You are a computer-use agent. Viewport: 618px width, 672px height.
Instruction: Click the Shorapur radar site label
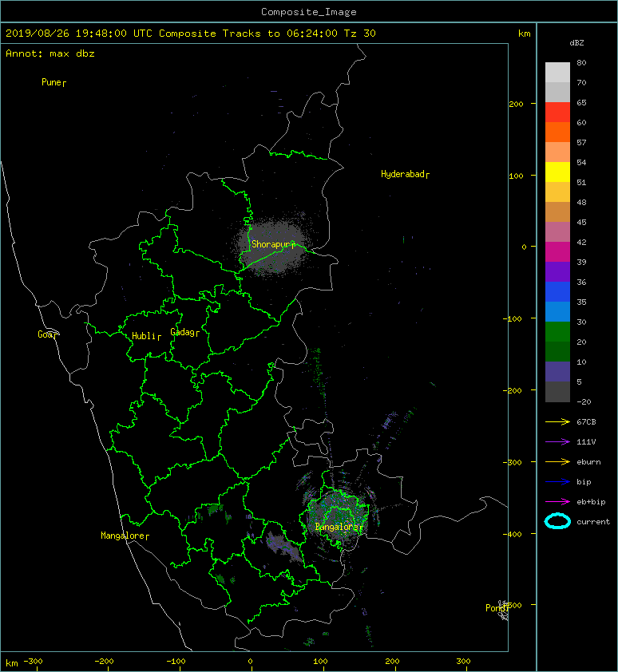point(273,244)
